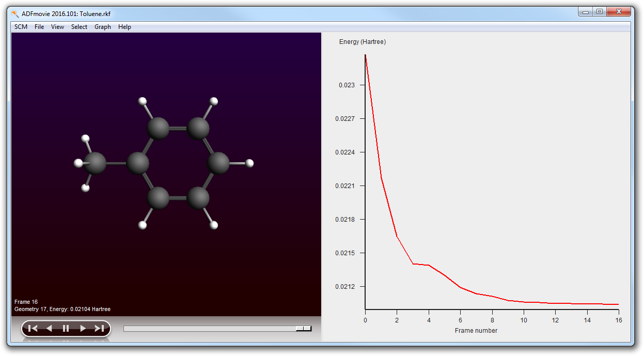The width and height of the screenshot is (644, 356).
Task: Step back one frame
Action: click(x=49, y=328)
